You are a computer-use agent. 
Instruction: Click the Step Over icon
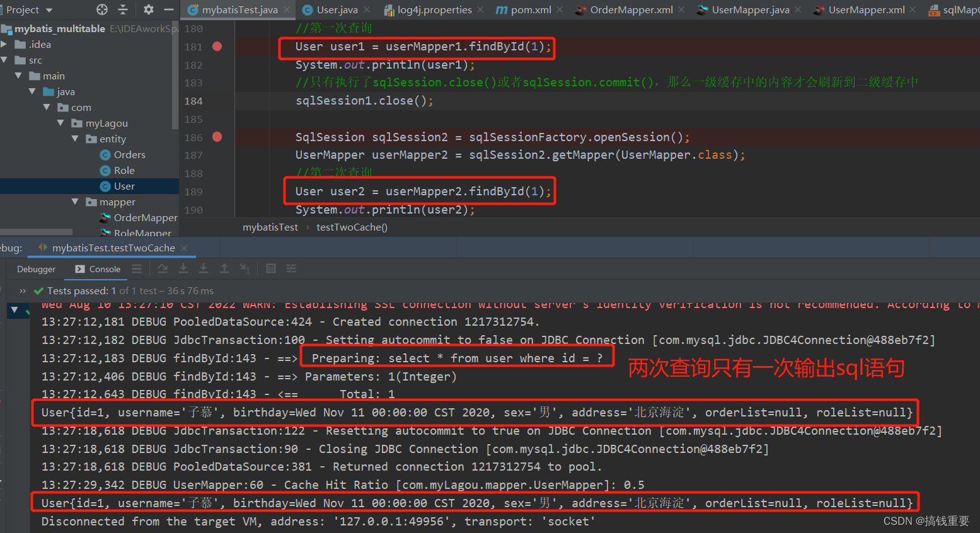tap(183, 269)
